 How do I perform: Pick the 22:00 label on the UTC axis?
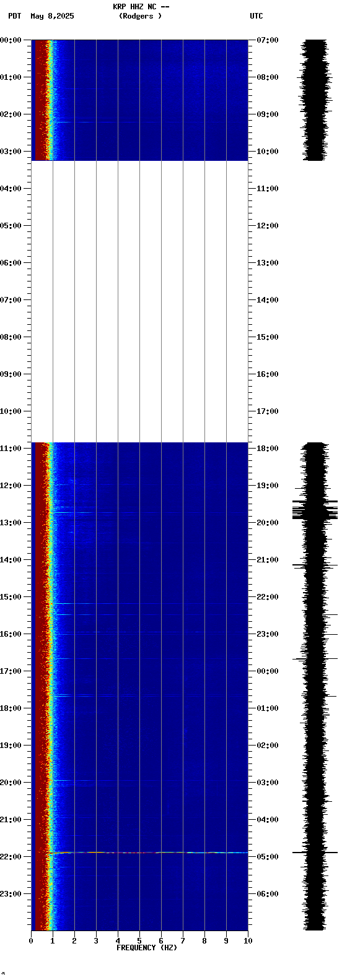(268, 597)
